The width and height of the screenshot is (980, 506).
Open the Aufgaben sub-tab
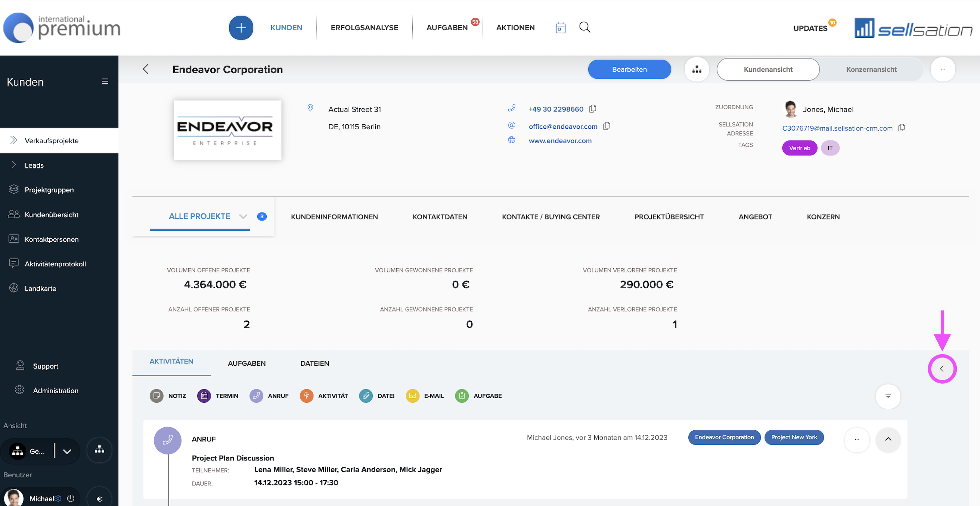pyautogui.click(x=246, y=363)
